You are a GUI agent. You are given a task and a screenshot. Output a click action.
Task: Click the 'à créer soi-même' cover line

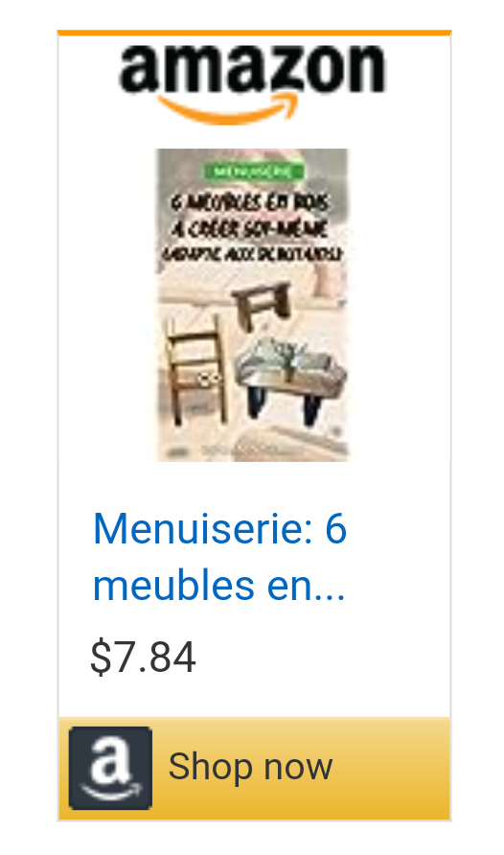pos(249,227)
